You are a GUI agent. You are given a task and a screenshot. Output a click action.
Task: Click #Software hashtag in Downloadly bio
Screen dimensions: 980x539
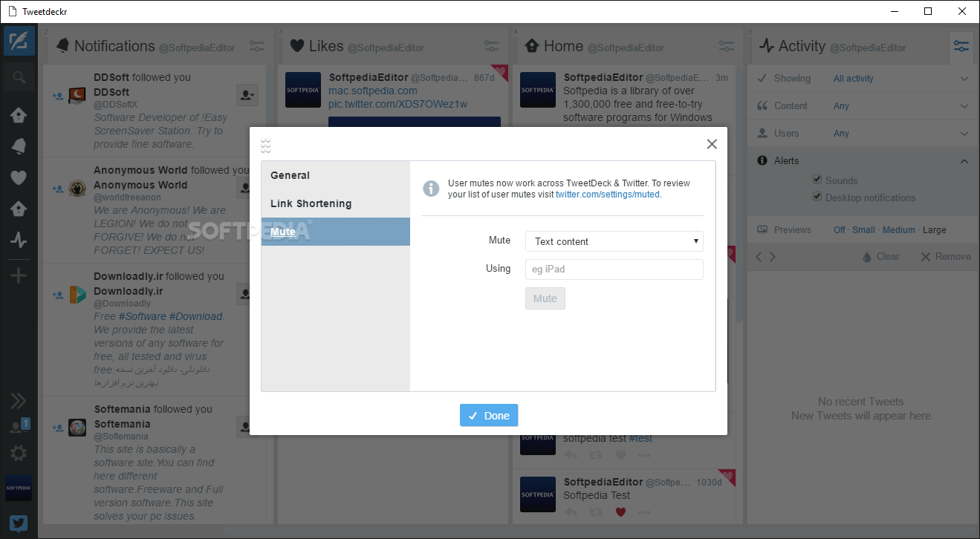coord(143,316)
